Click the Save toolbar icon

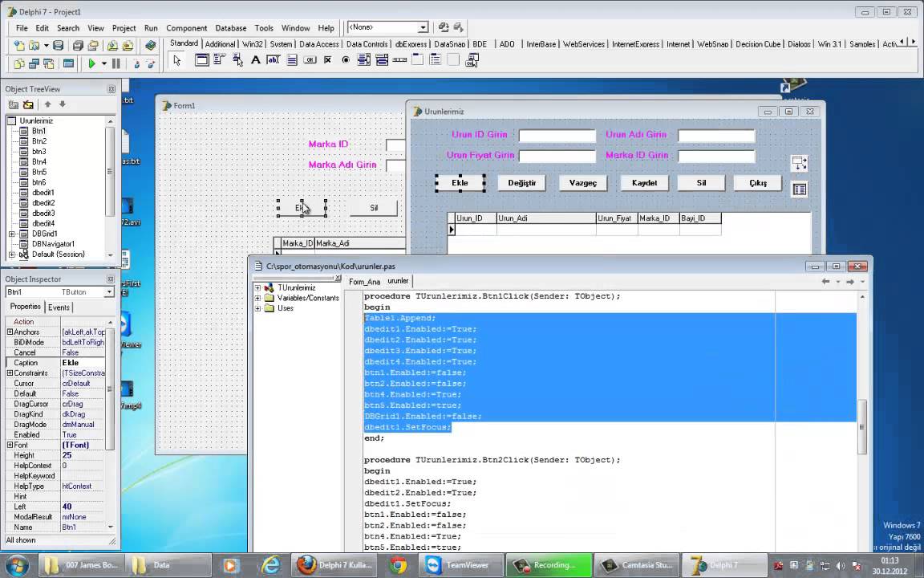[58, 46]
